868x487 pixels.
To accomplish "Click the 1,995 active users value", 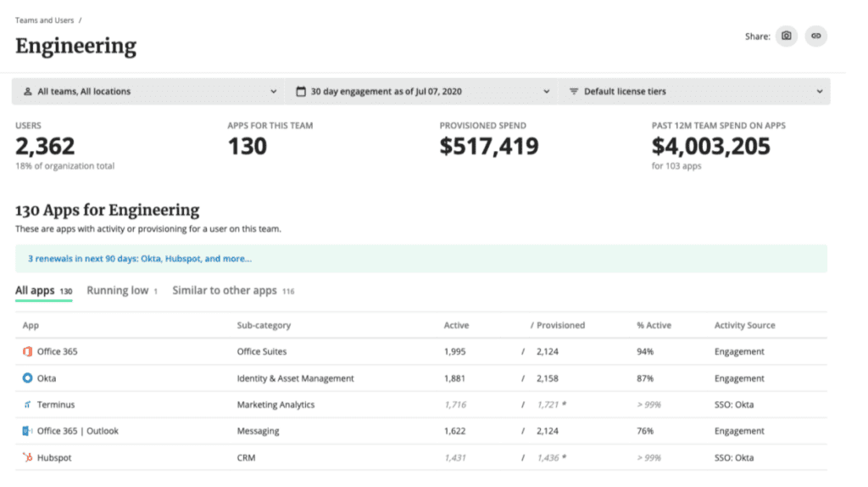I will 454,351.
